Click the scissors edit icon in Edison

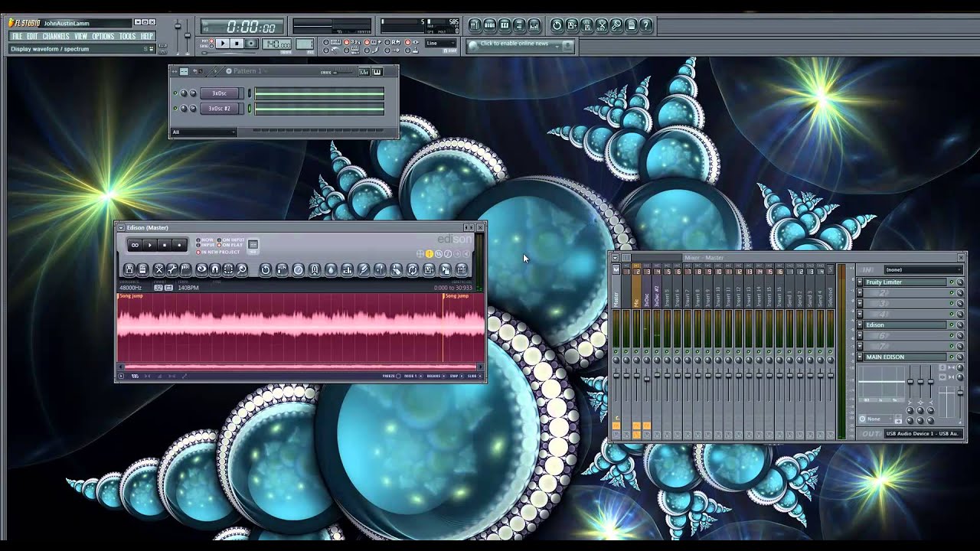[x=159, y=269]
